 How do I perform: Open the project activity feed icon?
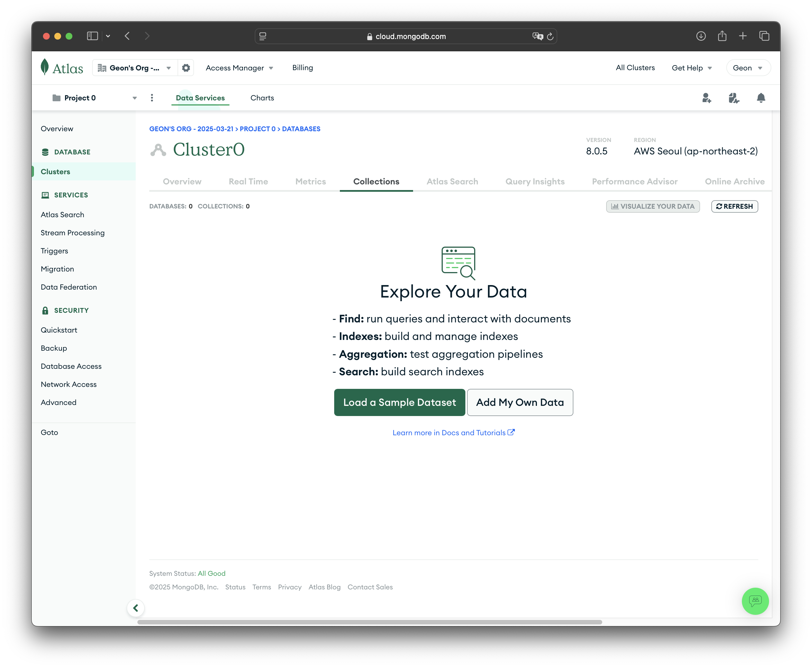[733, 98]
